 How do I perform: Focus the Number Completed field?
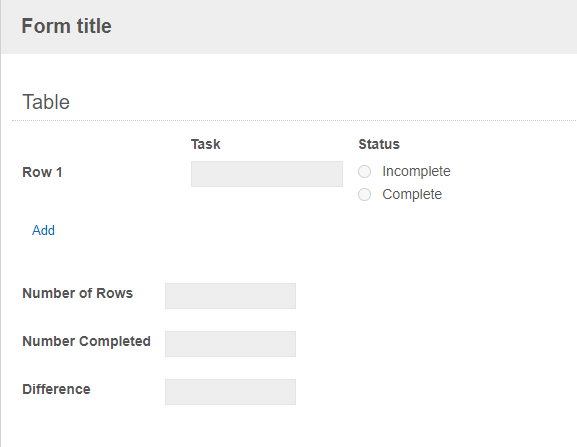[x=230, y=344]
